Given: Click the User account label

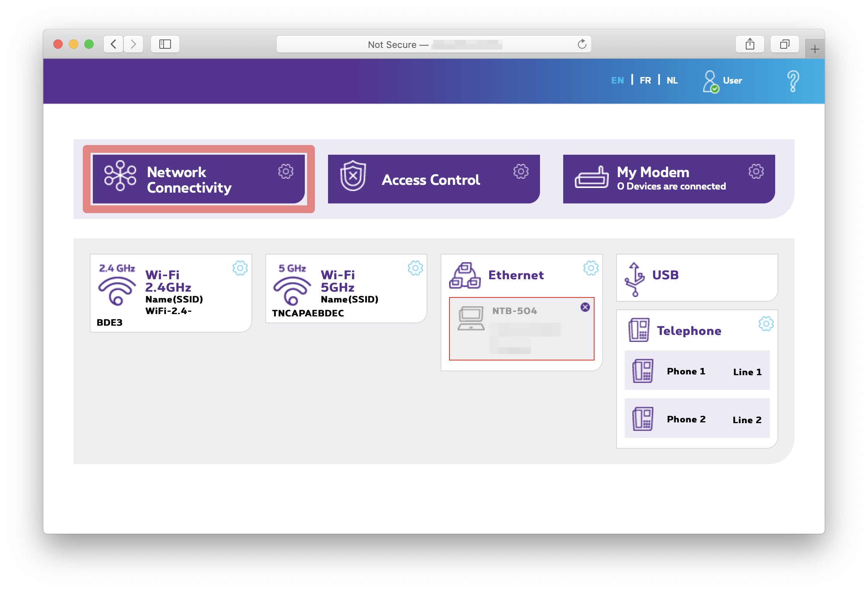Looking at the screenshot, I should pyautogui.click(x=733, y=80).
